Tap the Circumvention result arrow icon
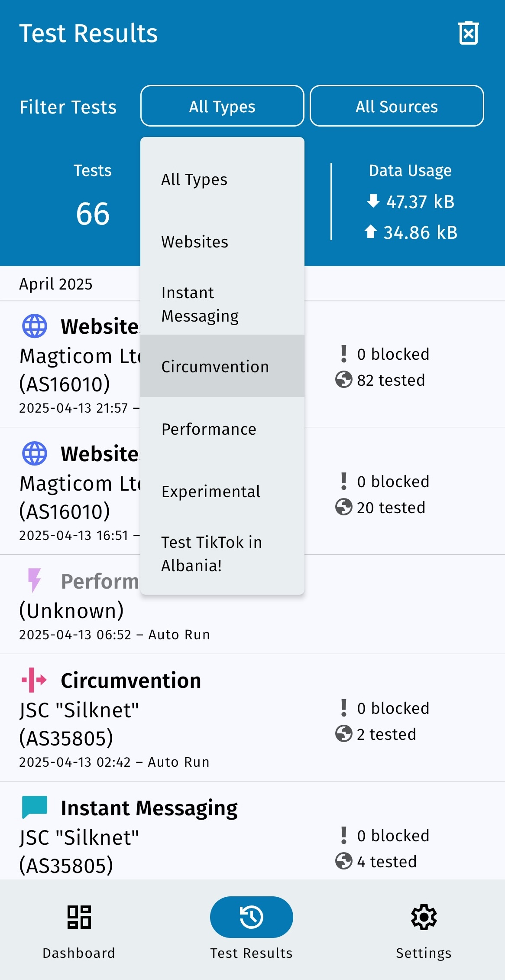 point(34,680)
